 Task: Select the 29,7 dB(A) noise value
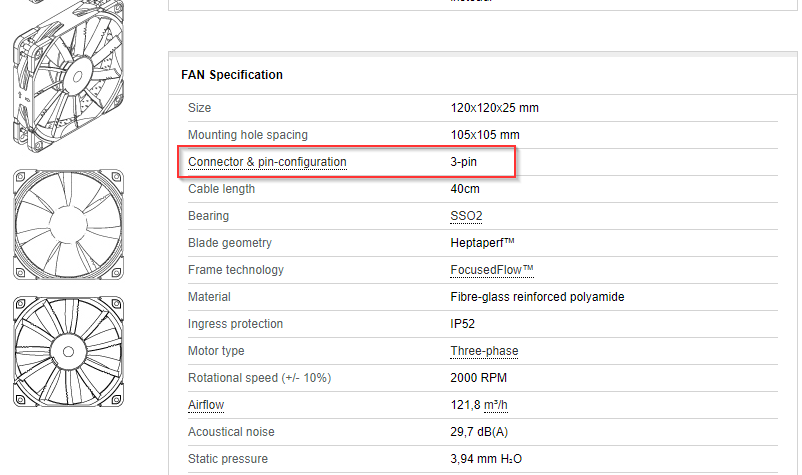click(x=479, y=432)
